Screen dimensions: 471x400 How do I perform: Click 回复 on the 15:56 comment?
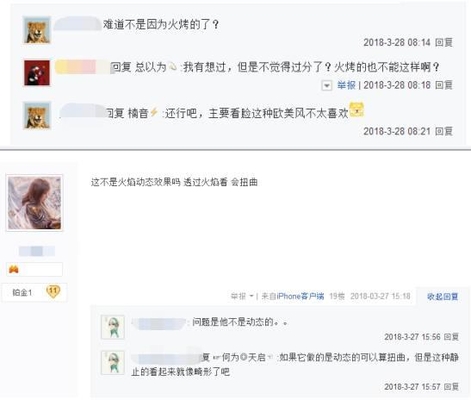(451, 337)
